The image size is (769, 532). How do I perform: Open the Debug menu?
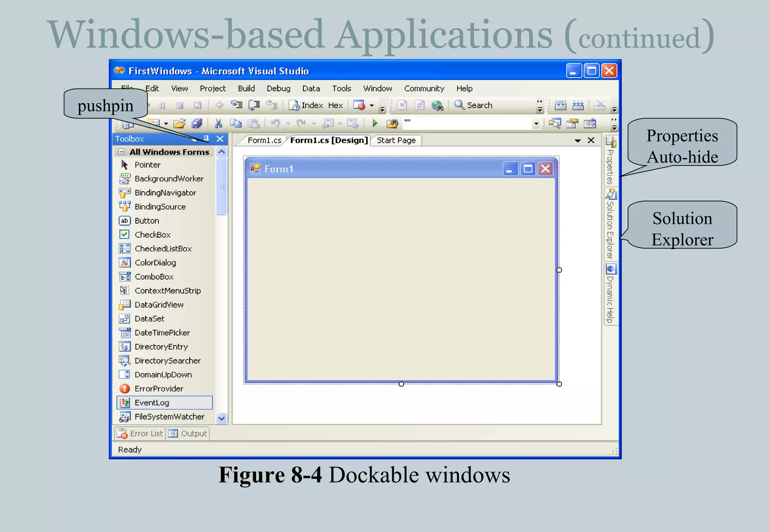point(279,89)
